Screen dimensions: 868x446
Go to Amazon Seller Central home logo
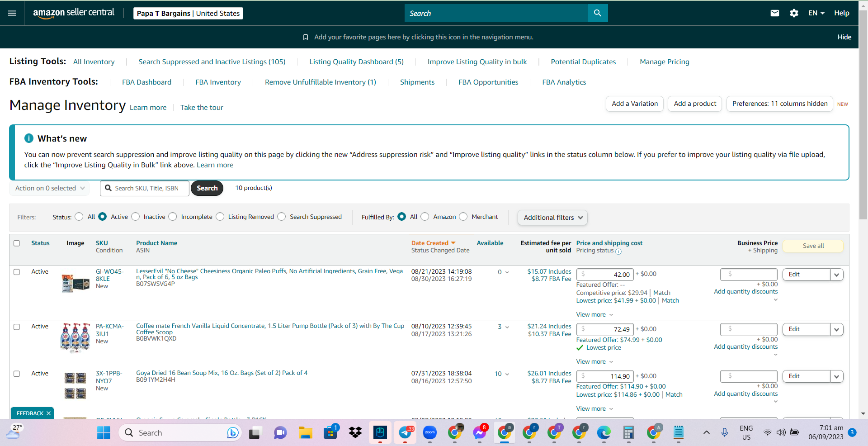pos(74,13)
